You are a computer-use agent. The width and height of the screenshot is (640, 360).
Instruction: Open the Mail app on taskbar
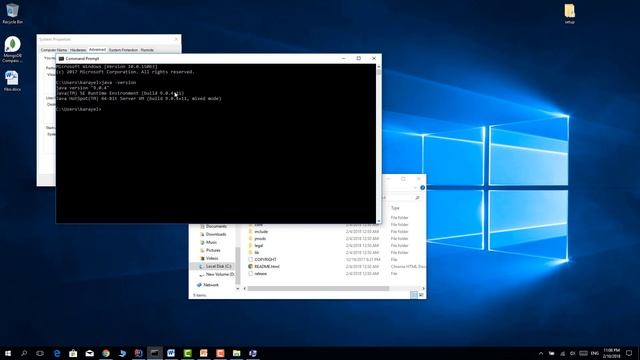pyautogui.click(x=89, y=353)
